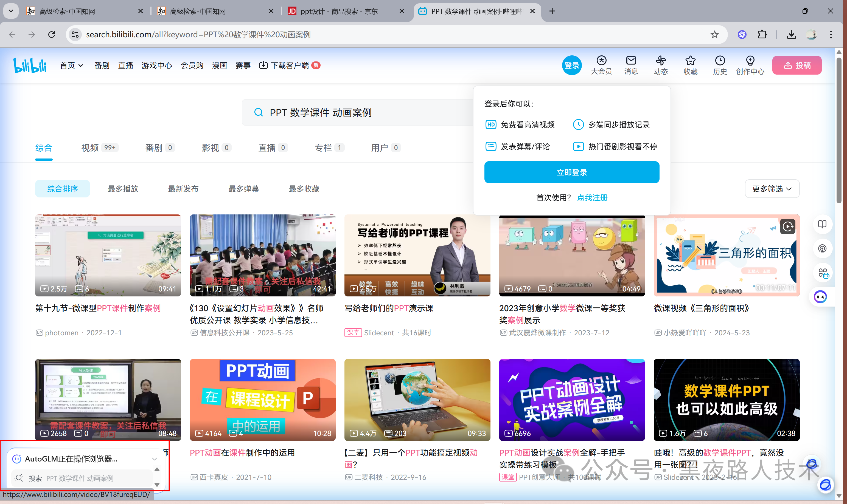Screen dimensions: 847x504
Task: Bookmark this page with star icon
Action: [x=714, y=35]
